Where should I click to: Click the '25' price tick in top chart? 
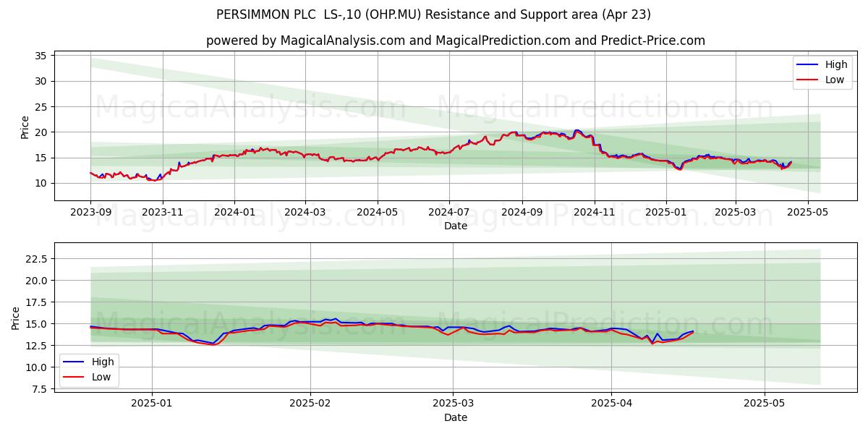point(41,107)
